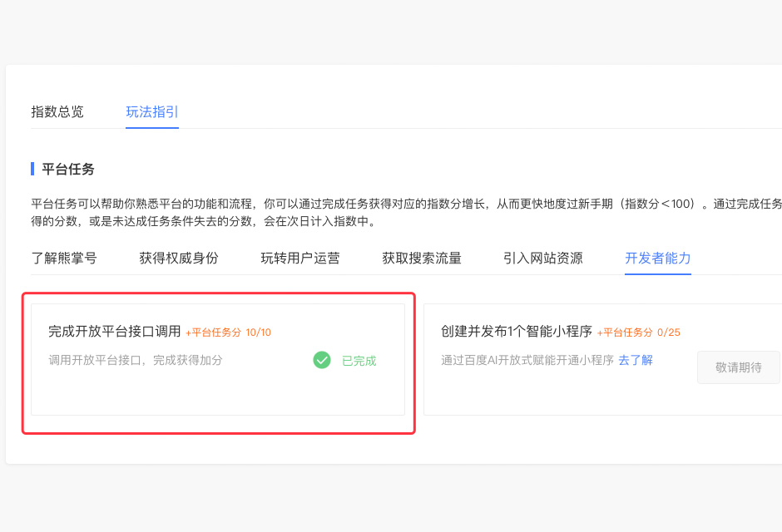Open the 玩法指引 tab
Viewport: 782px width, 532px height.
tap(151, 111)
